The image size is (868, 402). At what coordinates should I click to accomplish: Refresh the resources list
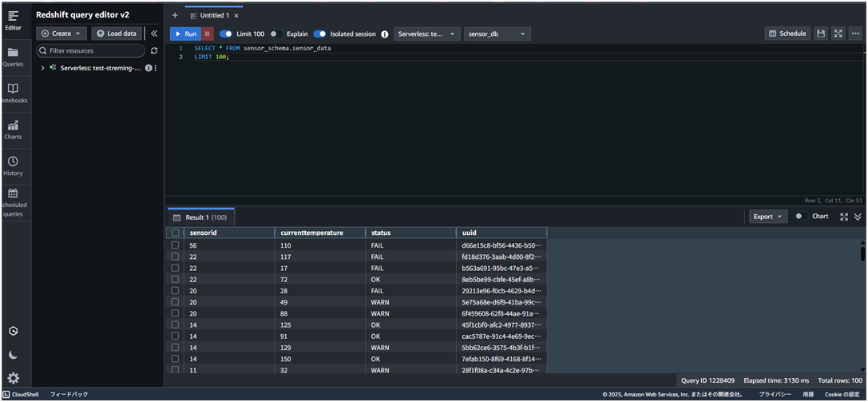[x=154, y=50]
